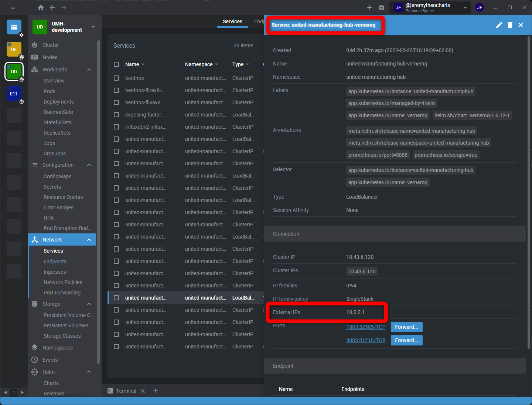Close the Terminal tab

[x=143, y=391]
